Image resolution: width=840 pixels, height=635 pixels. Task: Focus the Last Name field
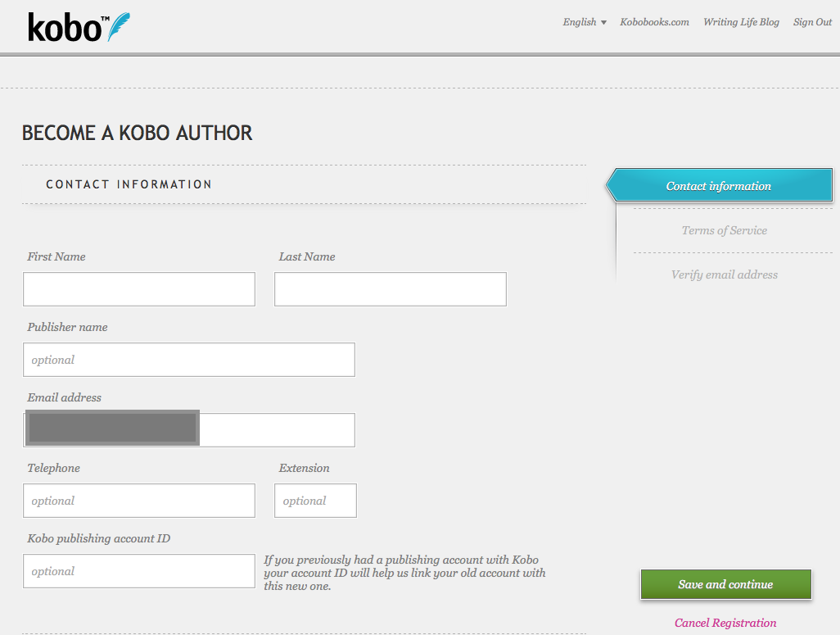[x=391, y=289]
